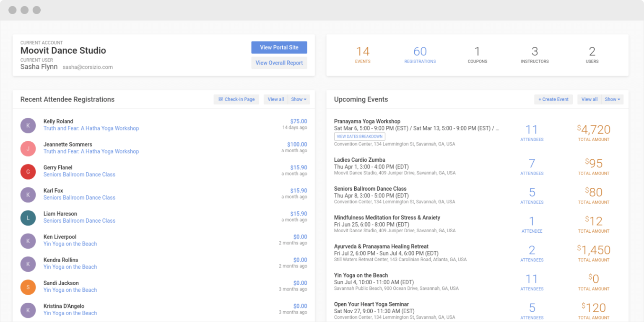Click the grid icon on Check-In Page button
Viewport: 644px width, 322px height.
221,99
